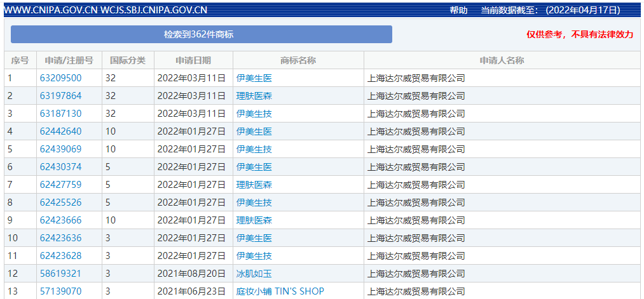
Task: Open trademark 伊美生技 in row 8
Action: (254, 203)
